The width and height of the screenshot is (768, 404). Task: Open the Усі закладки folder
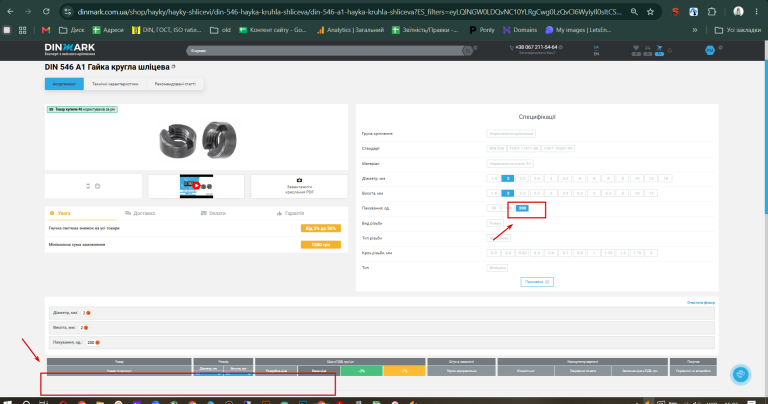738,30
